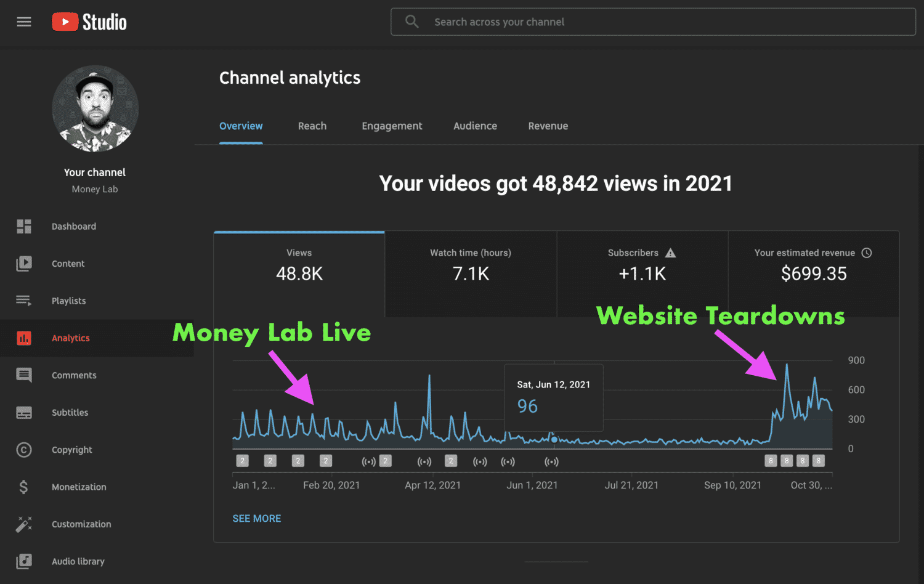Open the Comments sidebar icon

point(24,375)
